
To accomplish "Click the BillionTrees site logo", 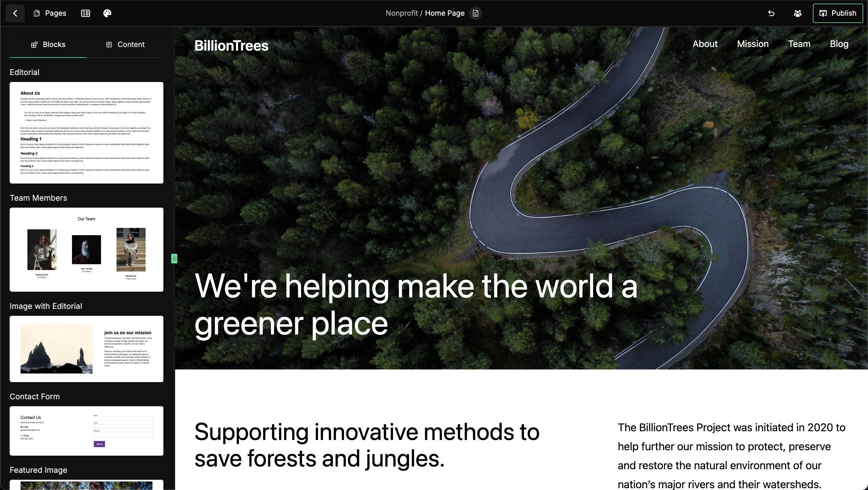I will coord(231,46).
